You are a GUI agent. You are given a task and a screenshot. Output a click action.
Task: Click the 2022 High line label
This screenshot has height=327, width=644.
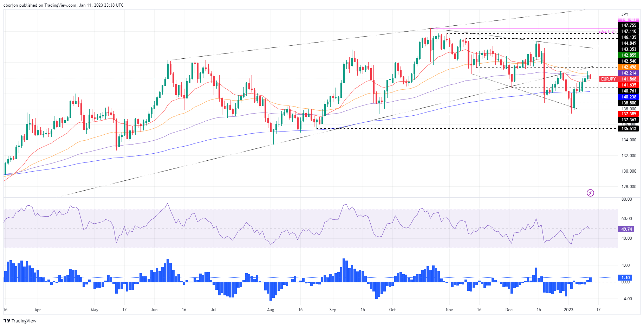(x=607, y=32)
